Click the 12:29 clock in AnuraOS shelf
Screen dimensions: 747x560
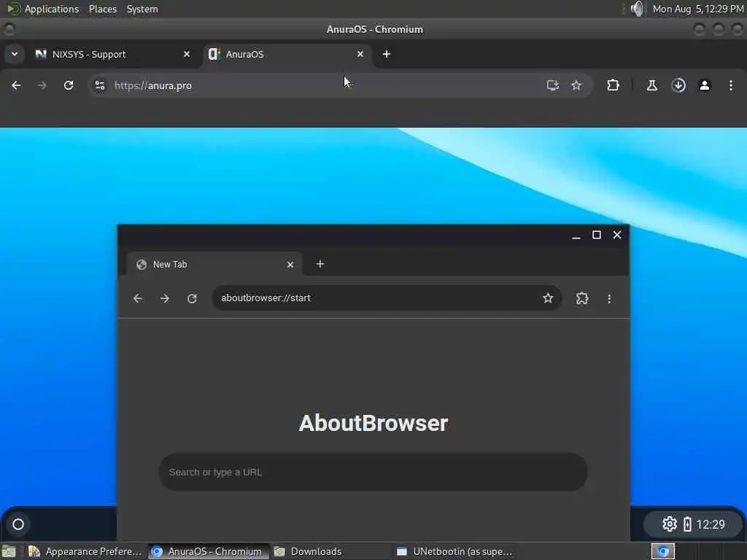coord(711,524)
